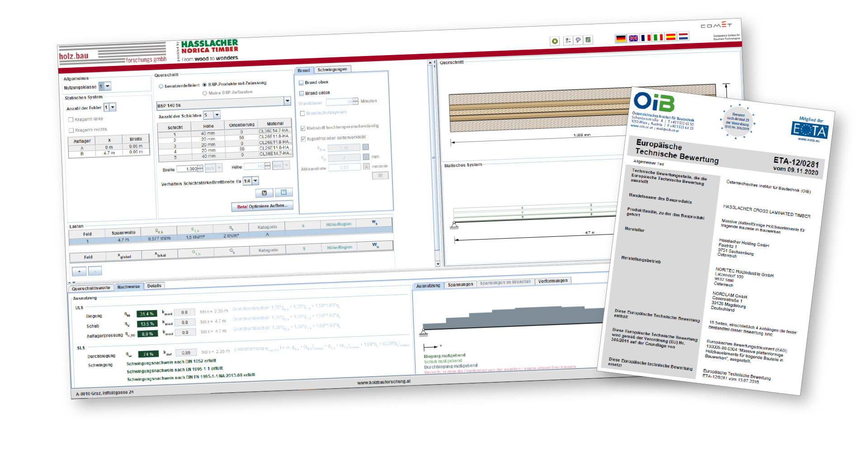This screenshot has width=868, height=451.
Task: Enable the Kragarm rechts checkbox
Action: (71, 130)
